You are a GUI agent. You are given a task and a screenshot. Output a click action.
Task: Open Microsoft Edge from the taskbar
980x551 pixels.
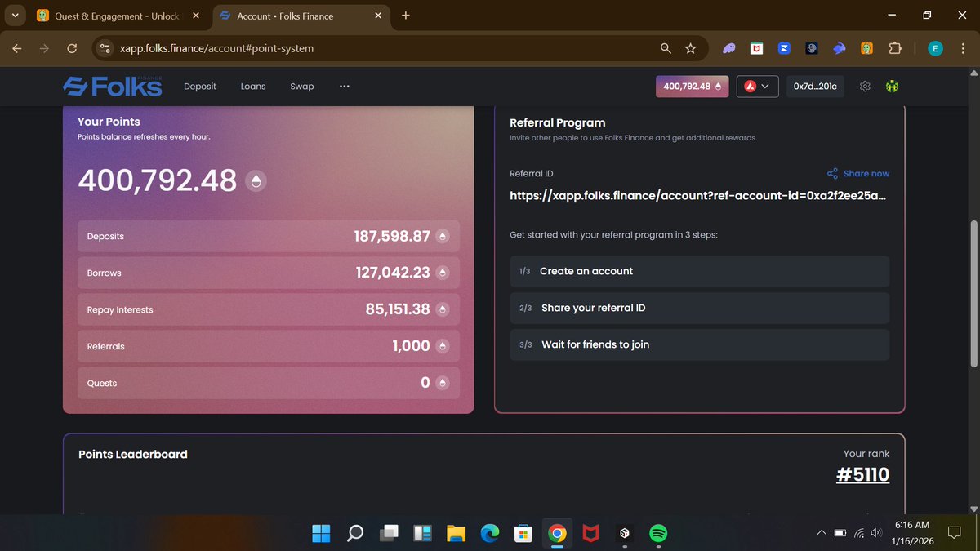coord(489,533)
